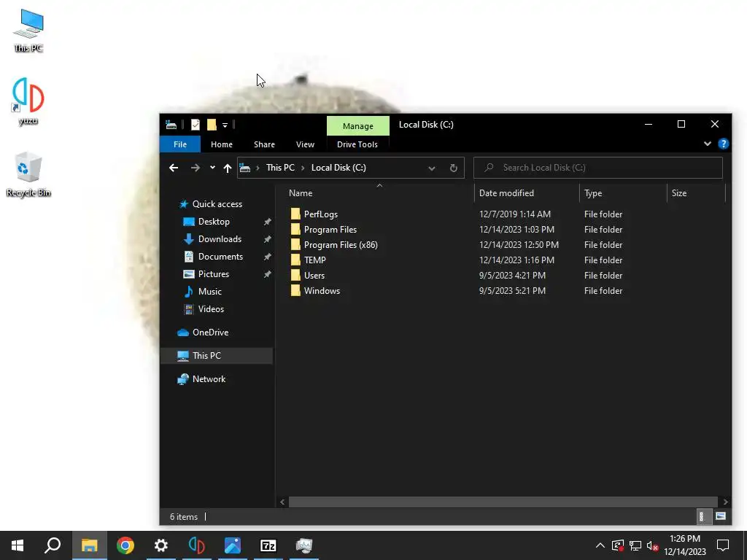Click the File Explorer taskbar icon
Viewport: 747px width, 560px height.
point(89,545)
